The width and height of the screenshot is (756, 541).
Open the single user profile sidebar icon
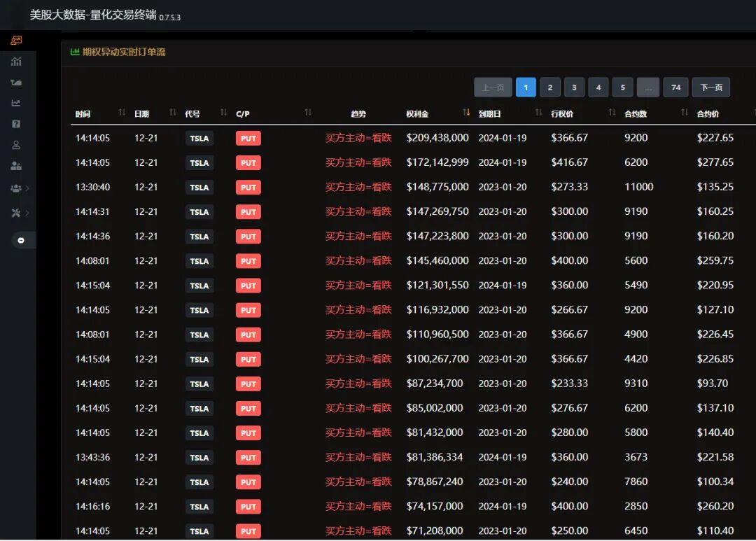[x=16, y=145]
